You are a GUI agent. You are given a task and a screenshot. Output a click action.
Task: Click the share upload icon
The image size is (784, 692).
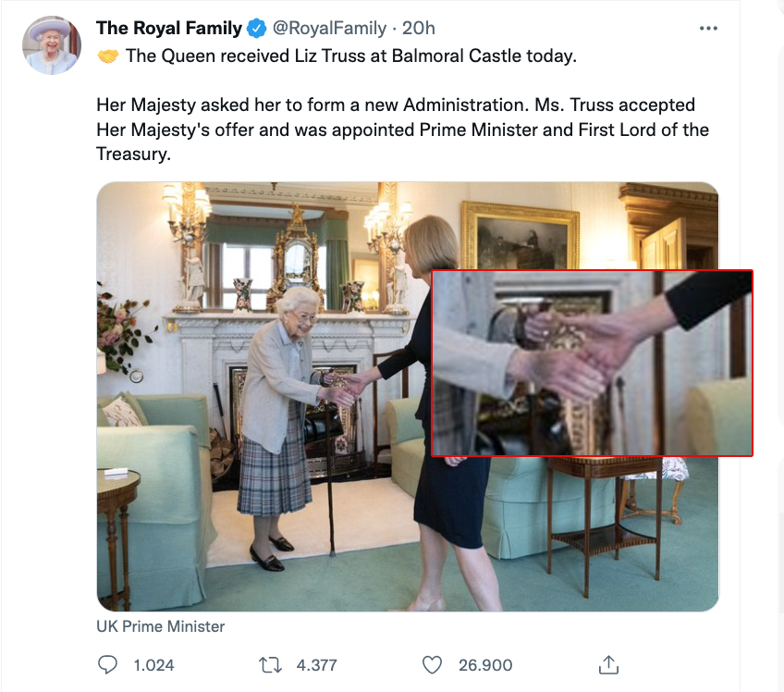click(607, 664)
